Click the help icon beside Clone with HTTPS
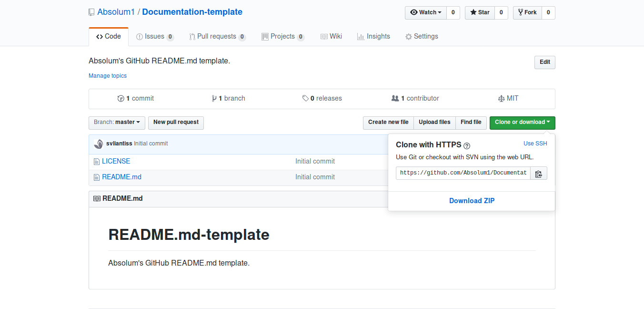Viewport: 644px width, 309px height. pos(467,146)
